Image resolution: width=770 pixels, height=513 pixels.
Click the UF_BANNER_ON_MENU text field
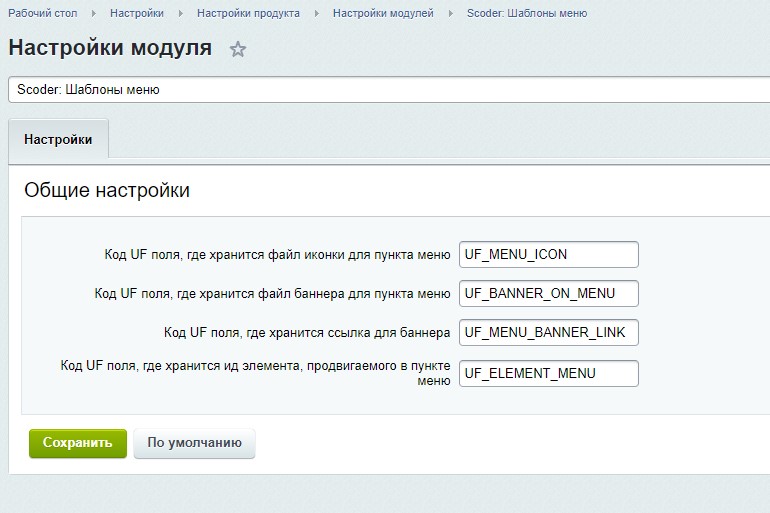(x=548, y=293)
